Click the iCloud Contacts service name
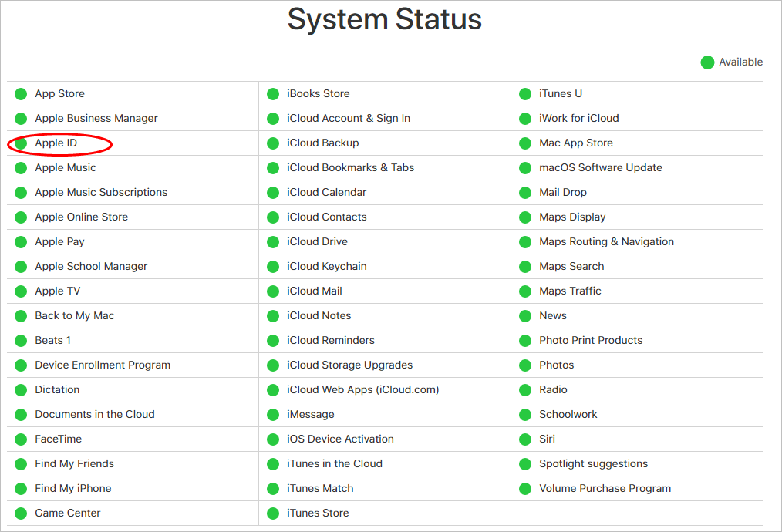Viewport: 782px width, 532px height. pyautogui.click(x=327, y=217)
